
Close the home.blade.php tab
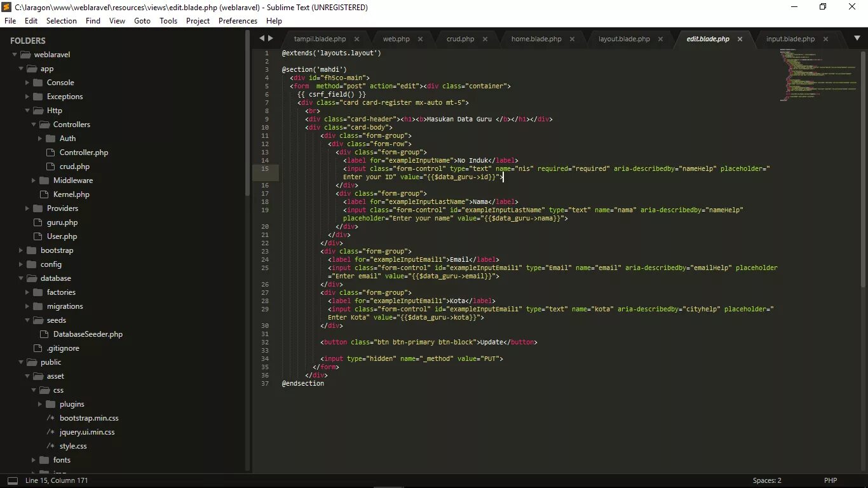pos(572,39)
